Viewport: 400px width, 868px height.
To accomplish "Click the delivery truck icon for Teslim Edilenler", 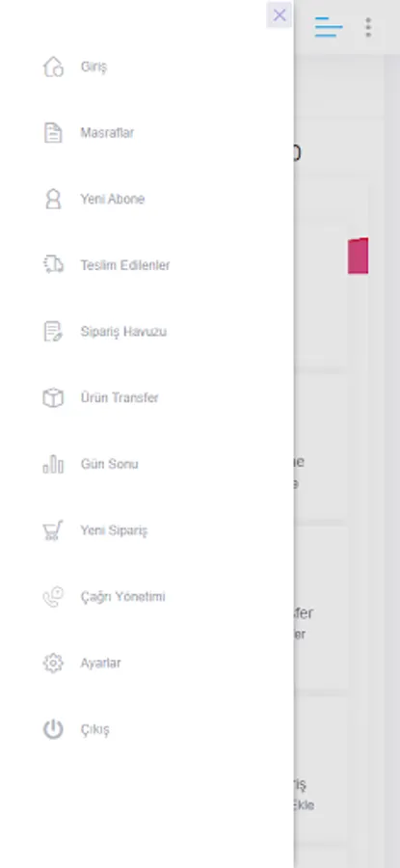I will 53,264.
